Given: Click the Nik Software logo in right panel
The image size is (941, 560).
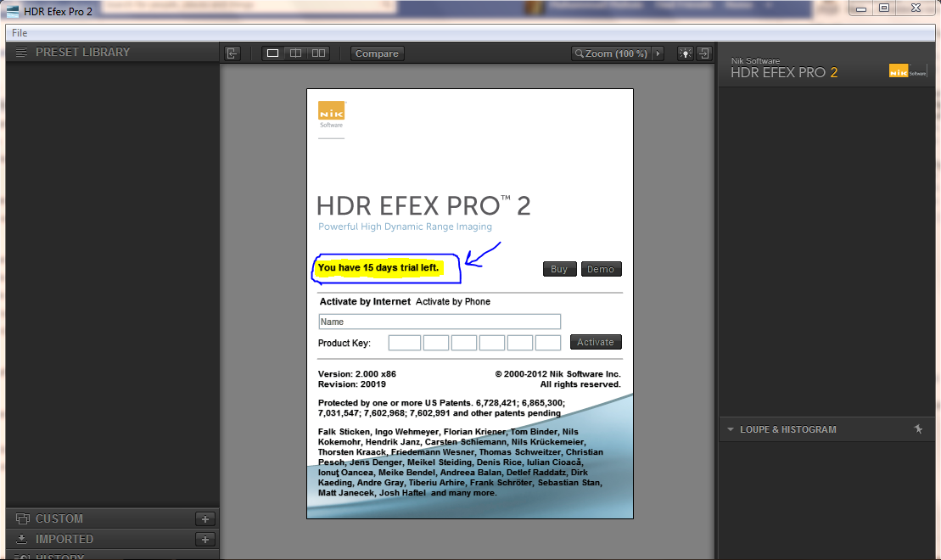Looking at the screenshot, I should click(907, 70).
